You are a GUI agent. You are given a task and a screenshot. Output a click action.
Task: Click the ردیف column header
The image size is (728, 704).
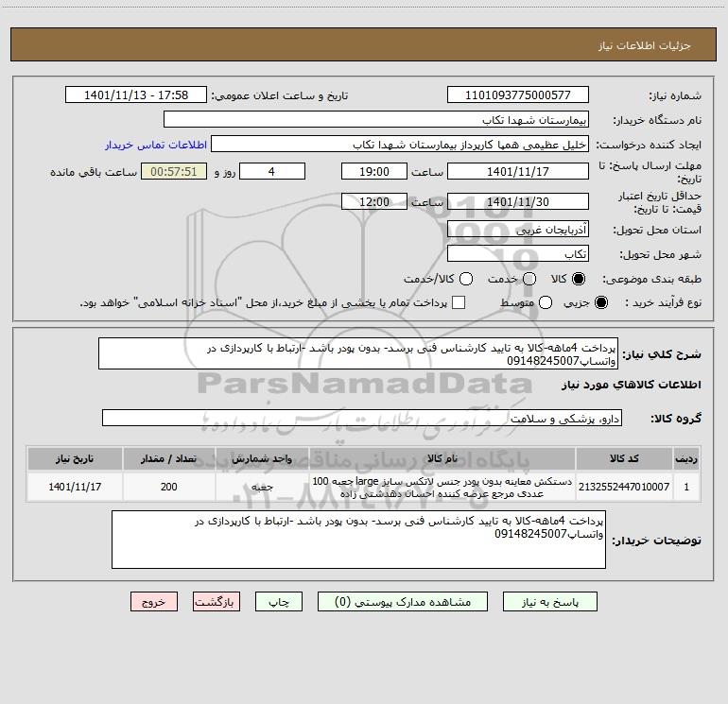pos(686,458)
